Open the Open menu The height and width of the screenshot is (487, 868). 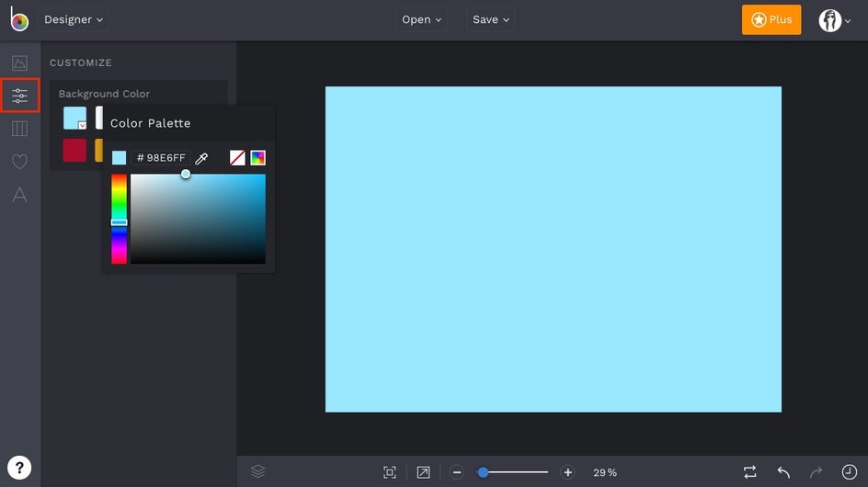tap(422, 19)
